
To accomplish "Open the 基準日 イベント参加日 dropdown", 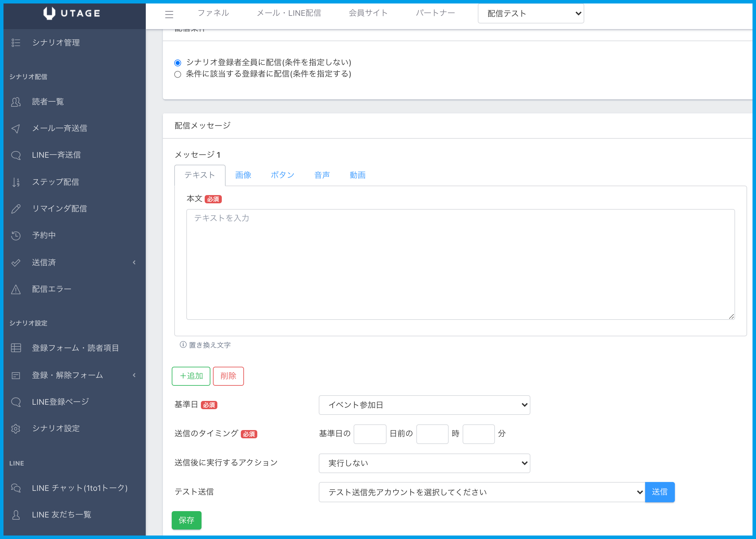I will (424, 405).
